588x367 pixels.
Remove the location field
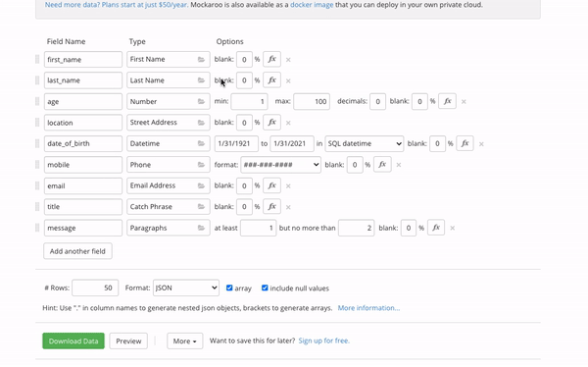tap(288, 123)
